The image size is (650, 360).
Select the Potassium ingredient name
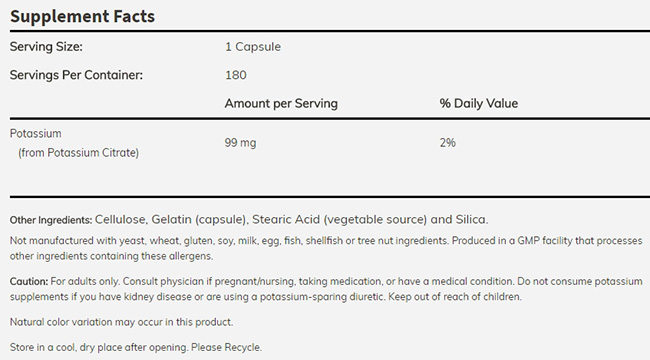point(36,134)
